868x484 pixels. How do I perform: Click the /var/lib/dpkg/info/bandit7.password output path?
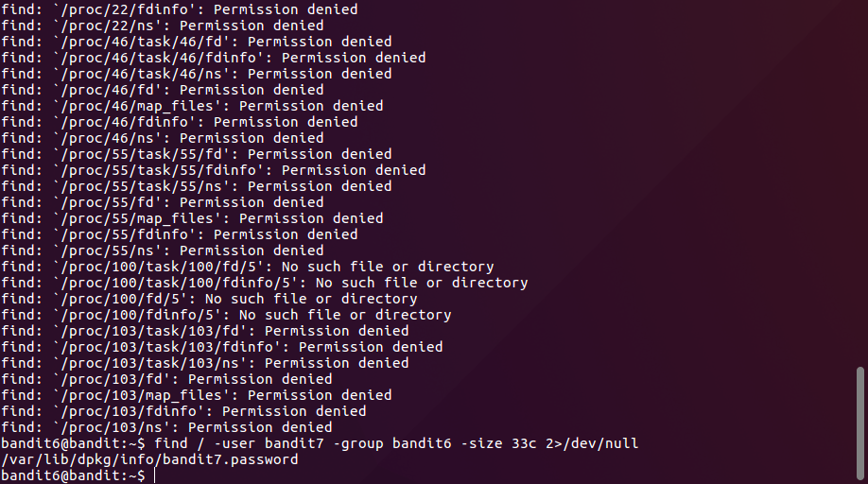click(149, 459)
